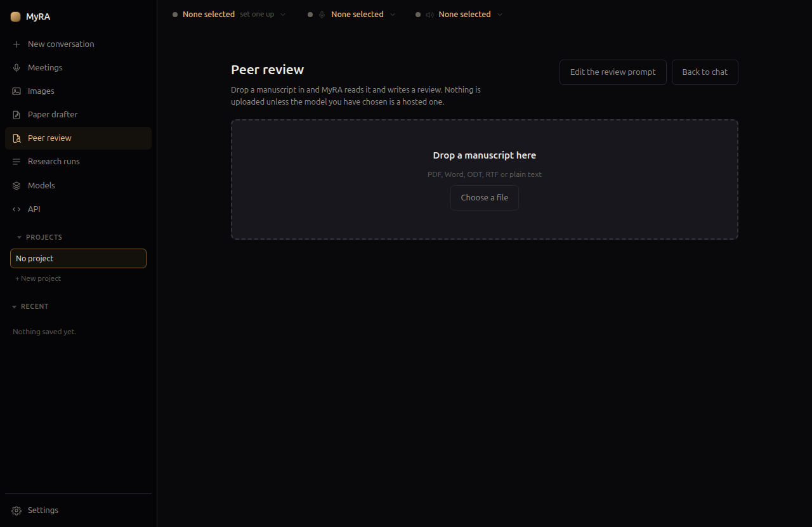
Task: Open Meetings via the microphone icon
Action: (16, 68)
